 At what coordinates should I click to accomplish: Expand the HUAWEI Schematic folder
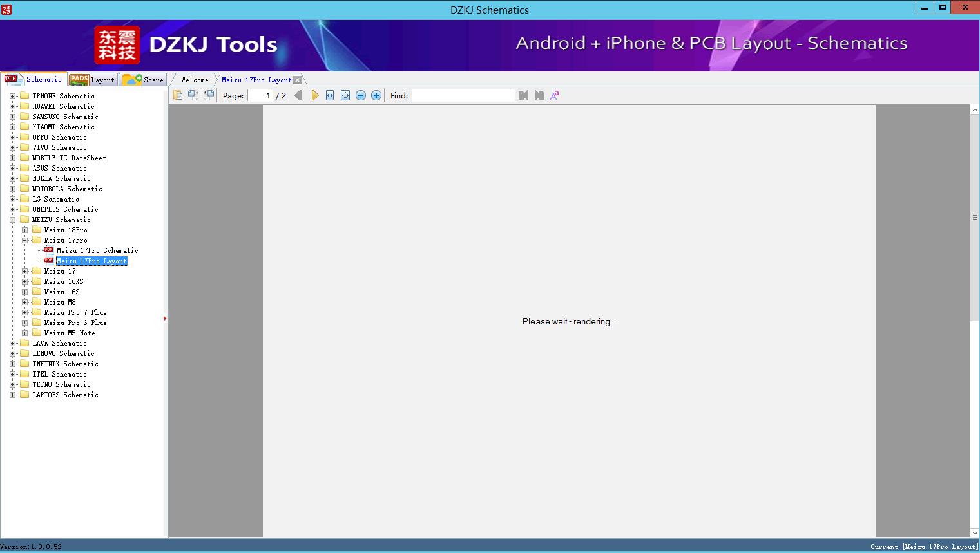coord(12,106)
